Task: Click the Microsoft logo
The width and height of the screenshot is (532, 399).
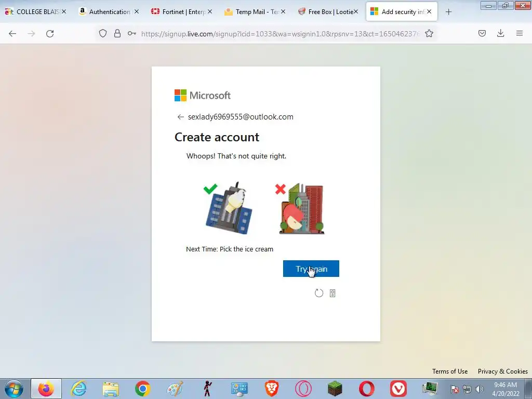Action: [203, 96]
